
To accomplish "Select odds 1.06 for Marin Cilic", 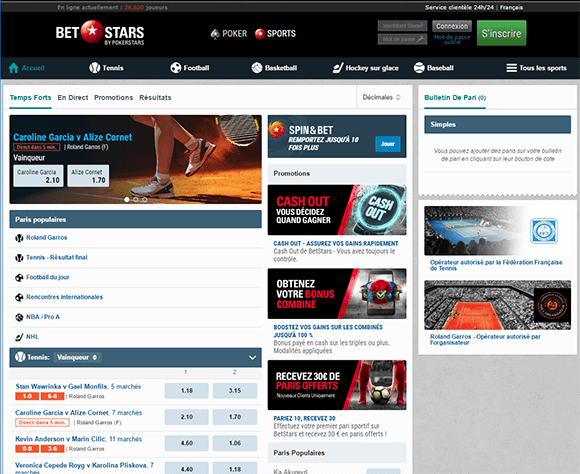I will 235,443.
